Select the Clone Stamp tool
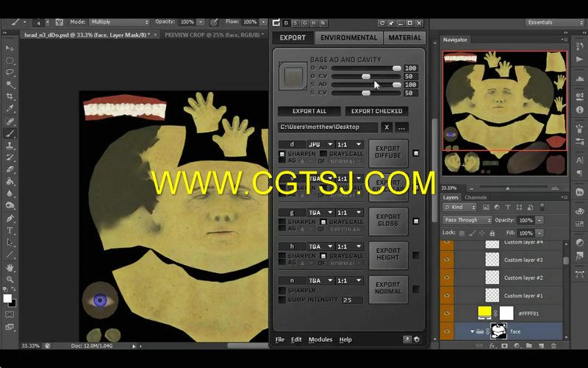 10,145
